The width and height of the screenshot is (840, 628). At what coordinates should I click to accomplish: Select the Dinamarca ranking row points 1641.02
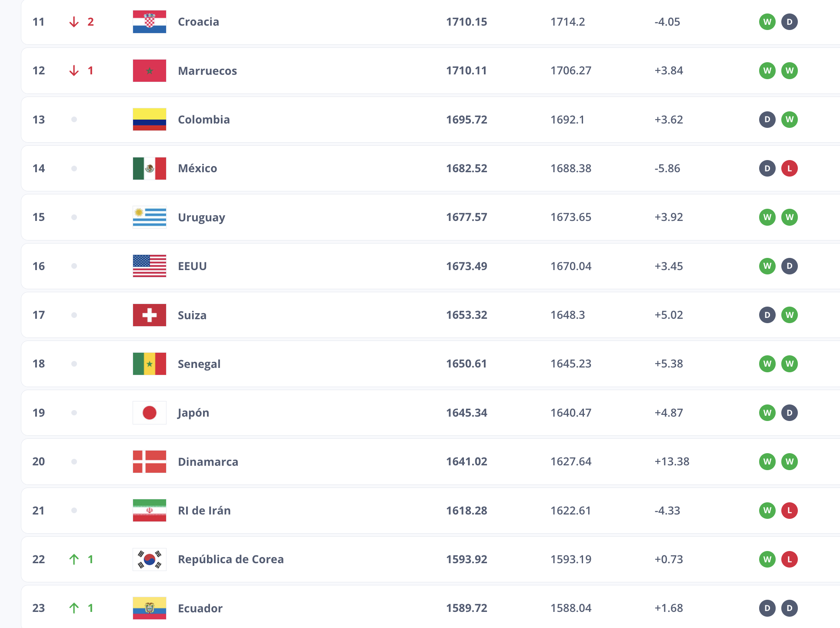click(x=466, y=461)
